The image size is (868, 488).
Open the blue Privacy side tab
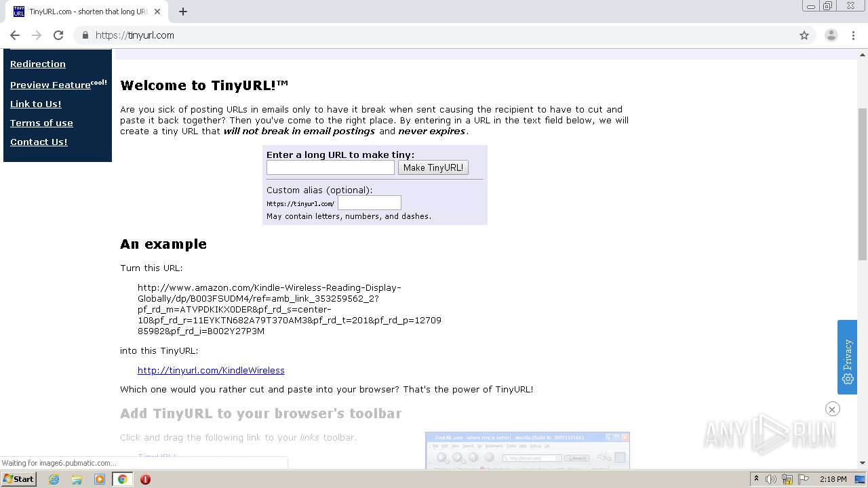[848, 357]
